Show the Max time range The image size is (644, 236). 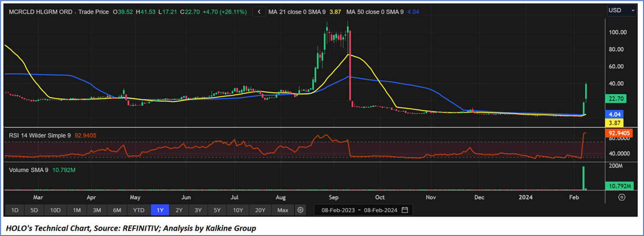tap(283, 210)
